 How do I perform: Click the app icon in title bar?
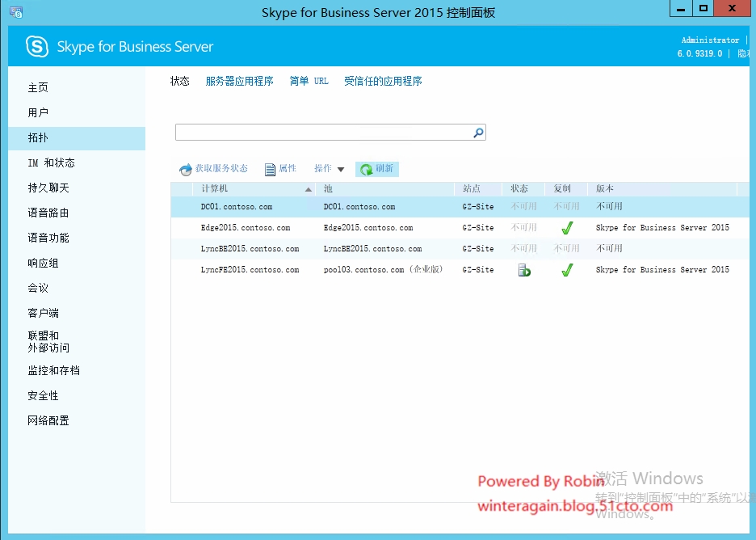click(16, 12)
